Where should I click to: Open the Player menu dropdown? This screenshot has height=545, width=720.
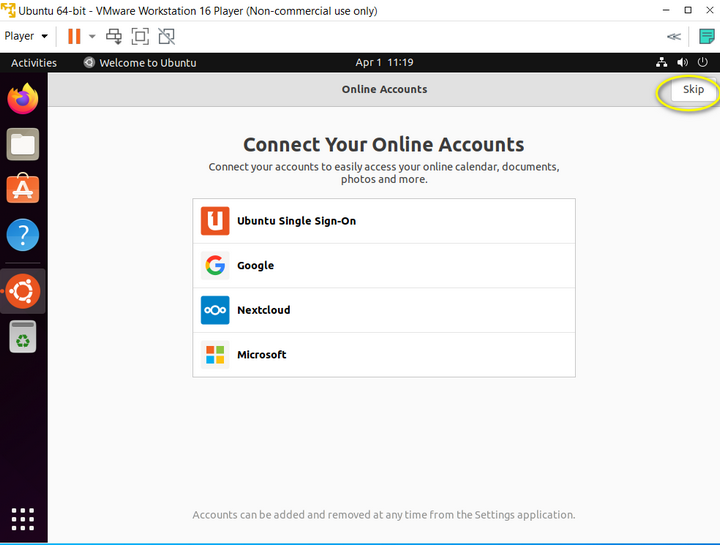(26, 36)
